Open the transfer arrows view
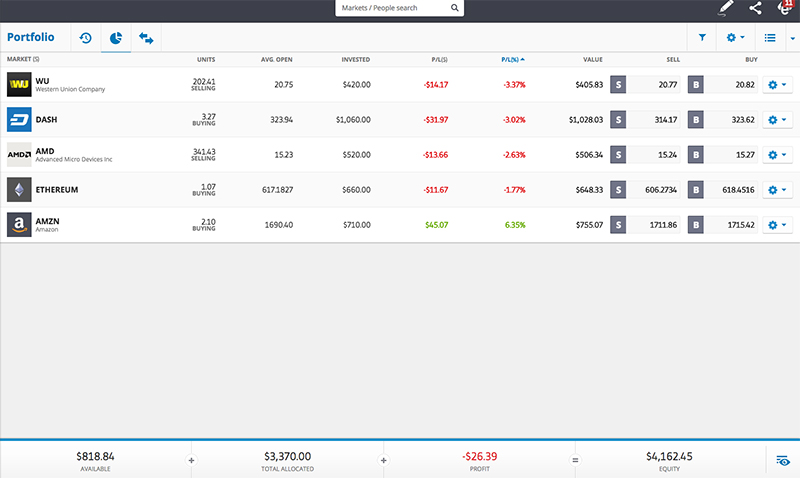Viewport: 800px width, 478px height. [146, 38]
